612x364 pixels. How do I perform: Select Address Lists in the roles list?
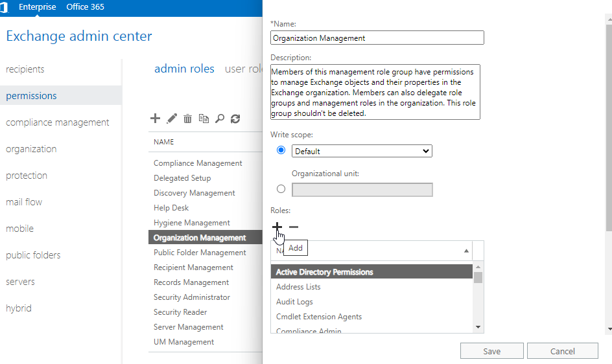point(298,287)
